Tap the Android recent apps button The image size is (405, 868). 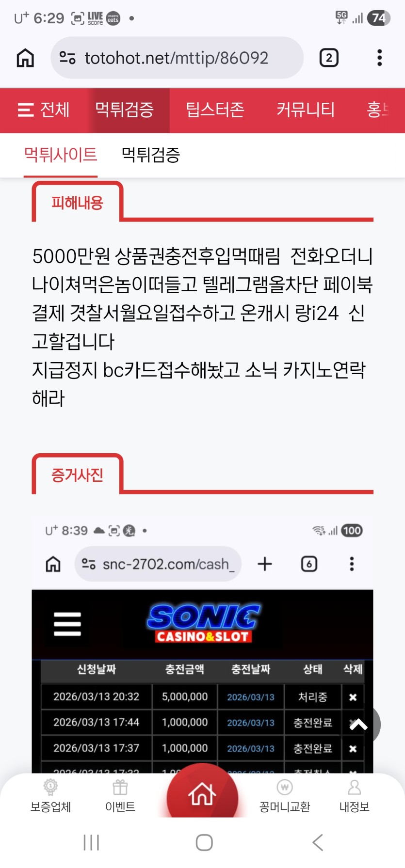click(x=91, y=842)
